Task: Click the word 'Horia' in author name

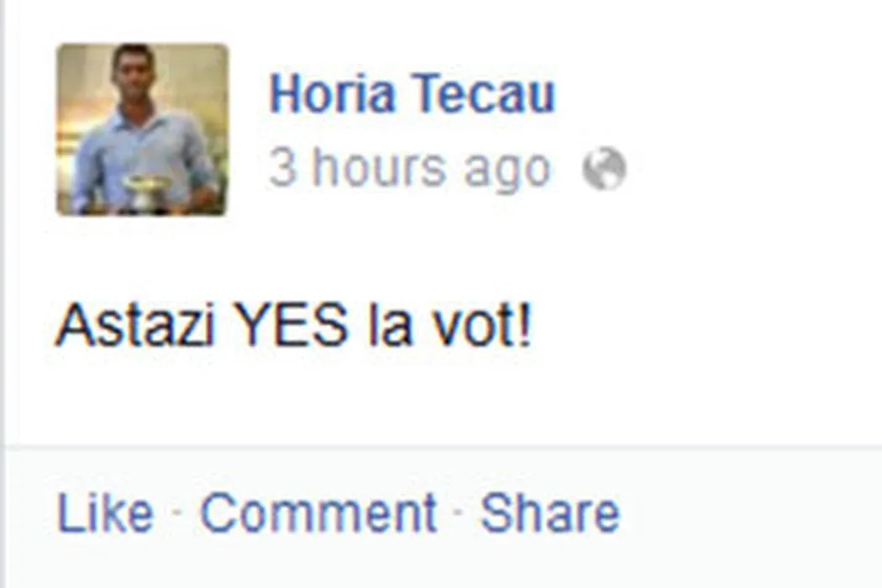Action: click(x=333, y=93)
